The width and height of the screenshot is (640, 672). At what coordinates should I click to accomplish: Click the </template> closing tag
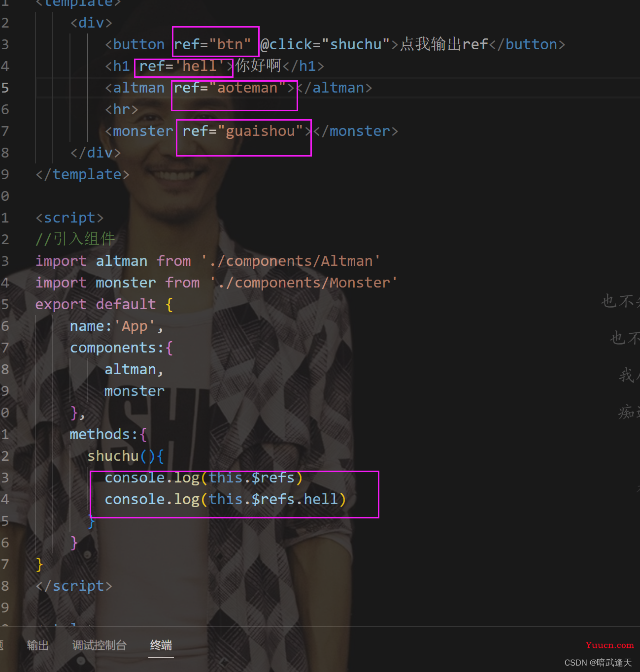pos(82,174)
